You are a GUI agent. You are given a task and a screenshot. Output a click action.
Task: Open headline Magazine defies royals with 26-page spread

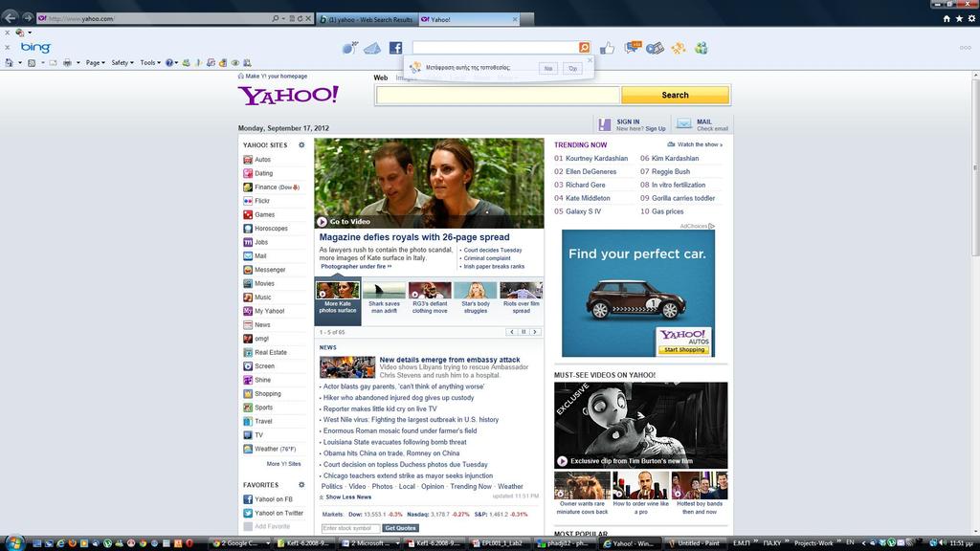pos(414,237)
